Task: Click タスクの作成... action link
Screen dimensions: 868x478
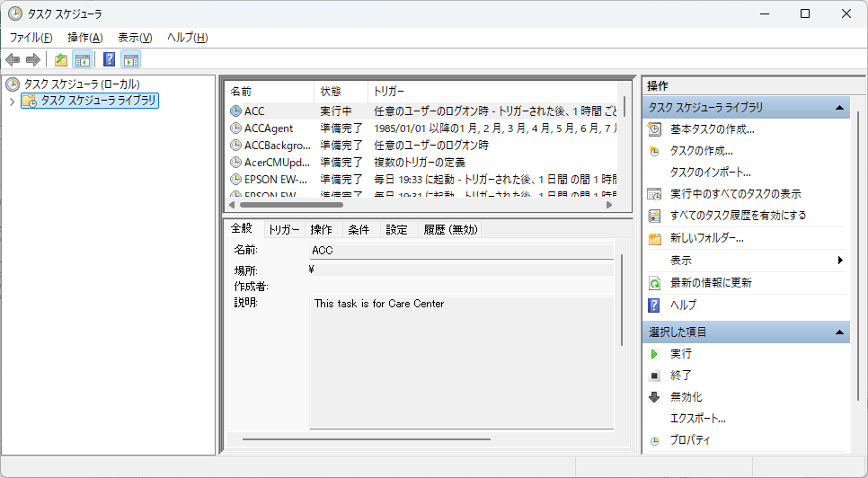Action: [x=701, y=151]
